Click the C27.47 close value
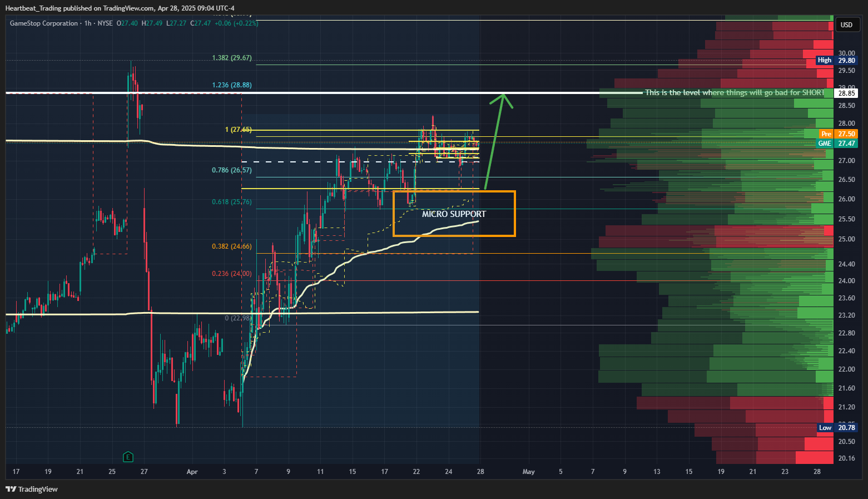Screen dimensions: 868x499 [201, 23]
